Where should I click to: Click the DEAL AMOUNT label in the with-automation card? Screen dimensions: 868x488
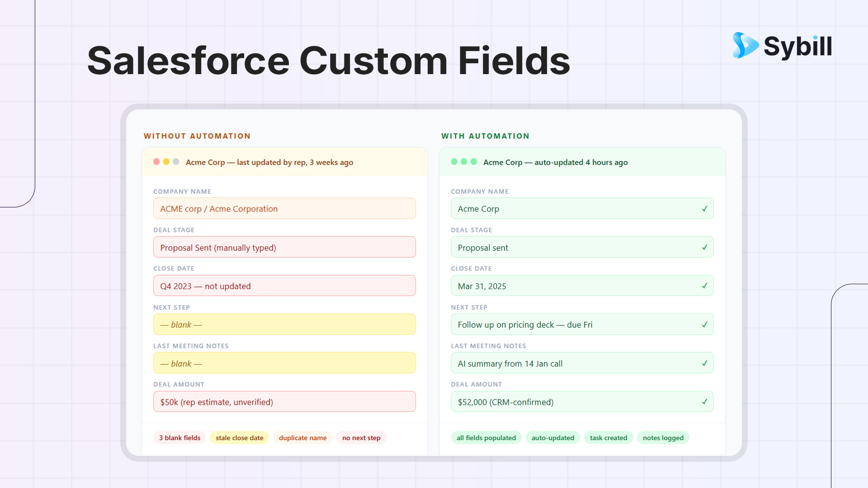pyautogui.click(x=476, y=385)
